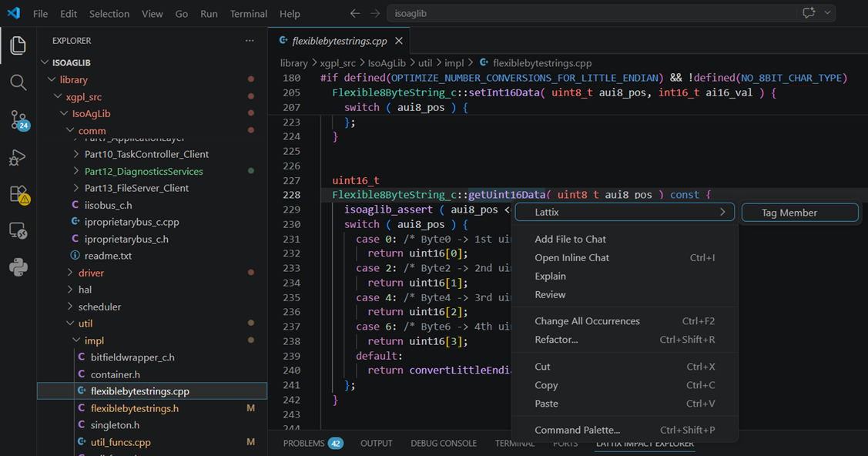
Task: Choose Refactor... from context menu
Action: click(x=625, y=339)
